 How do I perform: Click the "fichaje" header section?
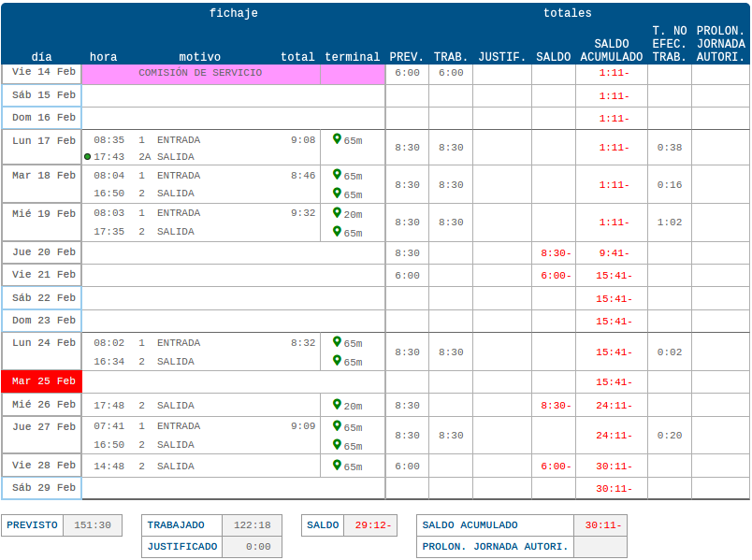233,13
